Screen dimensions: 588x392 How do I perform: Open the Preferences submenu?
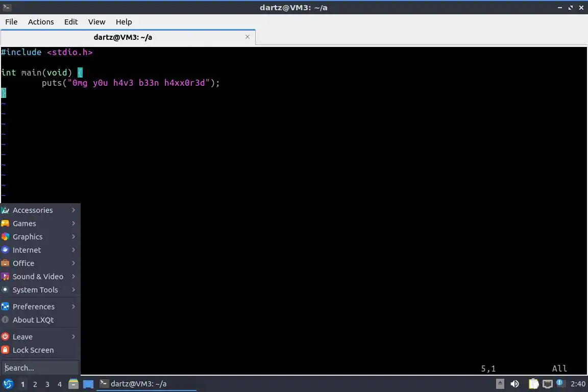pyautogui.click(x=40, y=306)
